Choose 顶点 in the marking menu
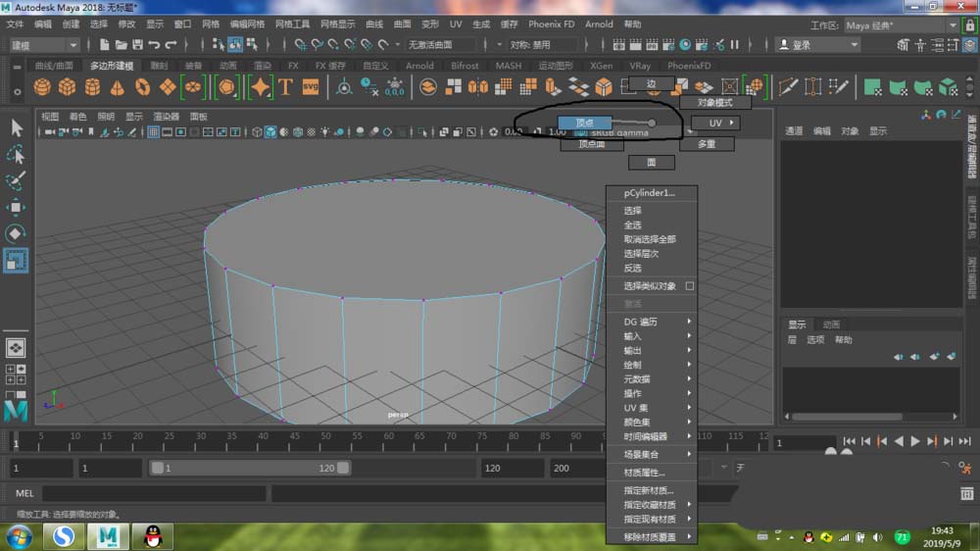The width and height of the screenshot is (980, 551). [585, 124]
